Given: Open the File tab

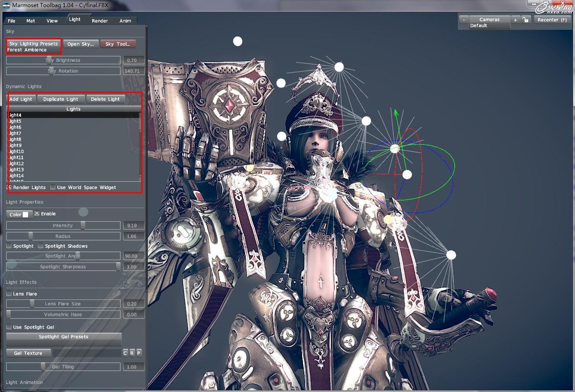Looking at the screenshot, I should pyautogui.click(x=12, y=20).
